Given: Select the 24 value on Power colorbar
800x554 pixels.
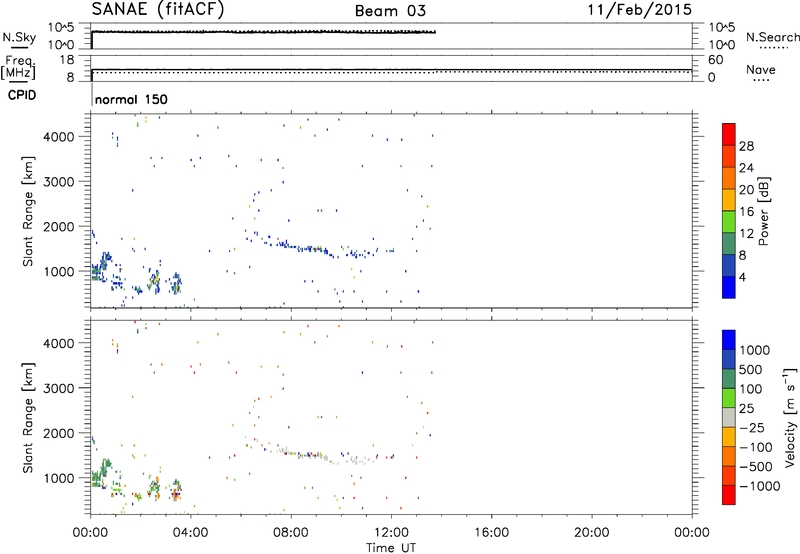Looking at the screenshot, I should pos(746,168).
